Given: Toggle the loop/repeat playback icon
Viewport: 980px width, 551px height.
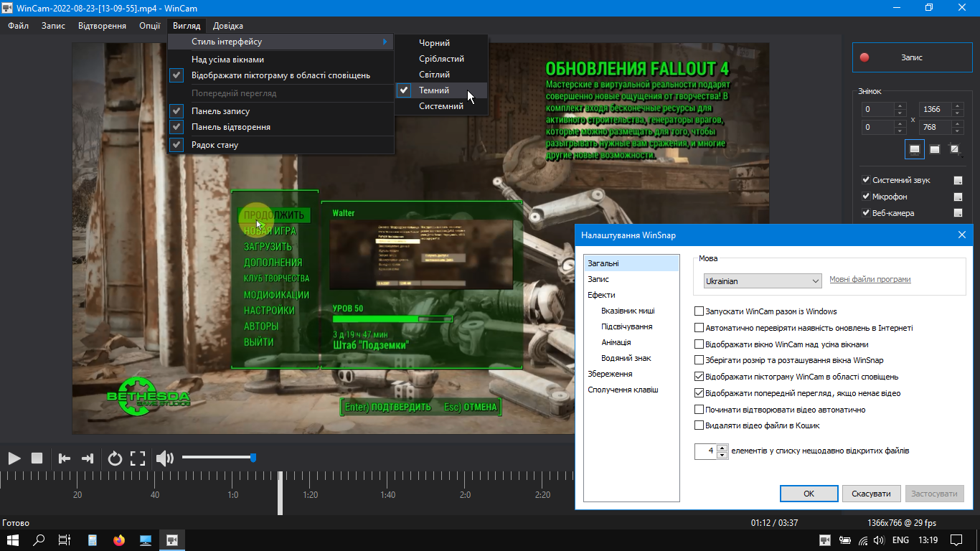Looking at the screenshot, I should 115,458.
